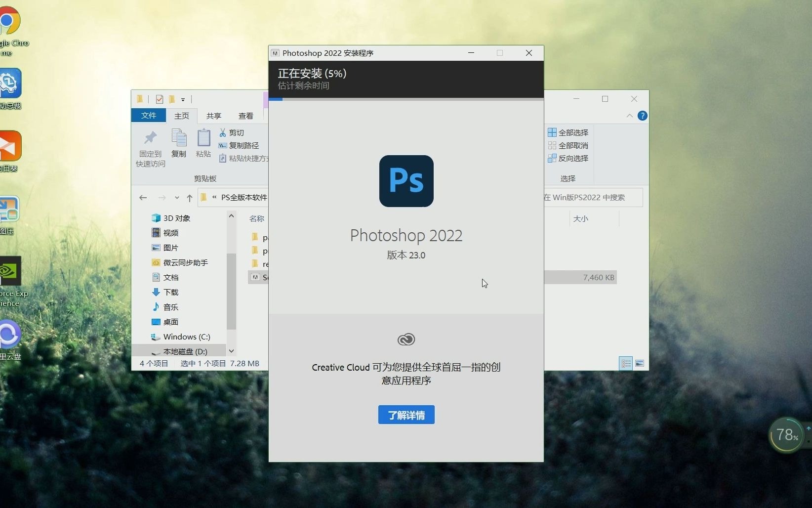The image size is (812, 508).
Task: Open the 文件 menu in File Explorer
Action: [x=149, y=115]
